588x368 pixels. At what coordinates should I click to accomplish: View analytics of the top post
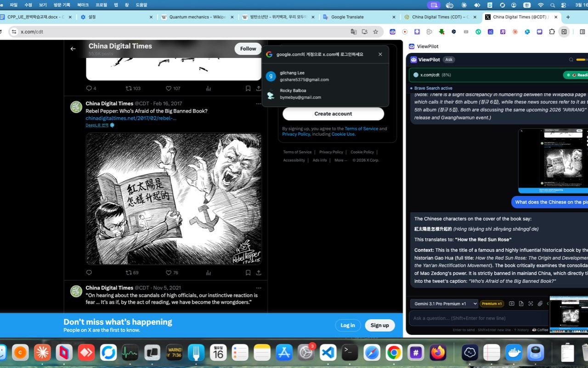coord(209,88)
